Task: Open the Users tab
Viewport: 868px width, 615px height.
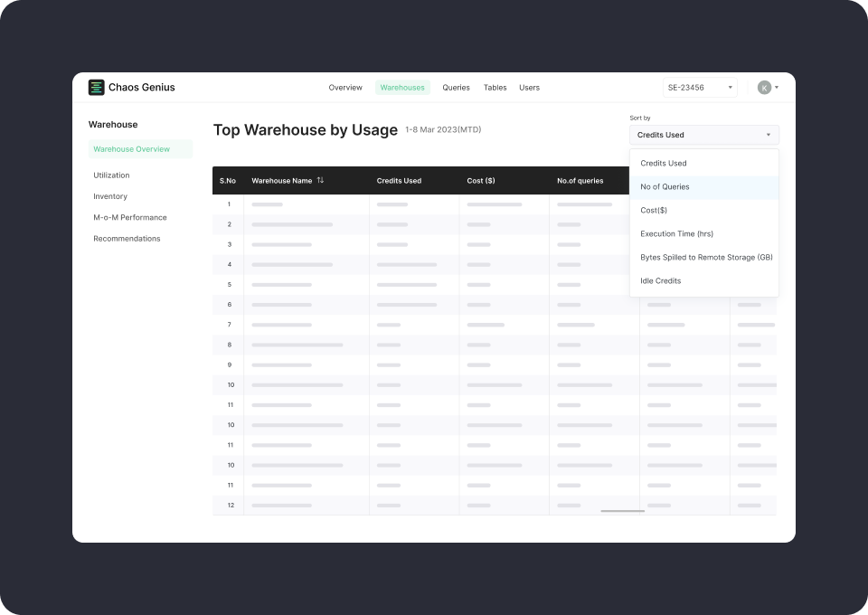Action: coord(529,87)
